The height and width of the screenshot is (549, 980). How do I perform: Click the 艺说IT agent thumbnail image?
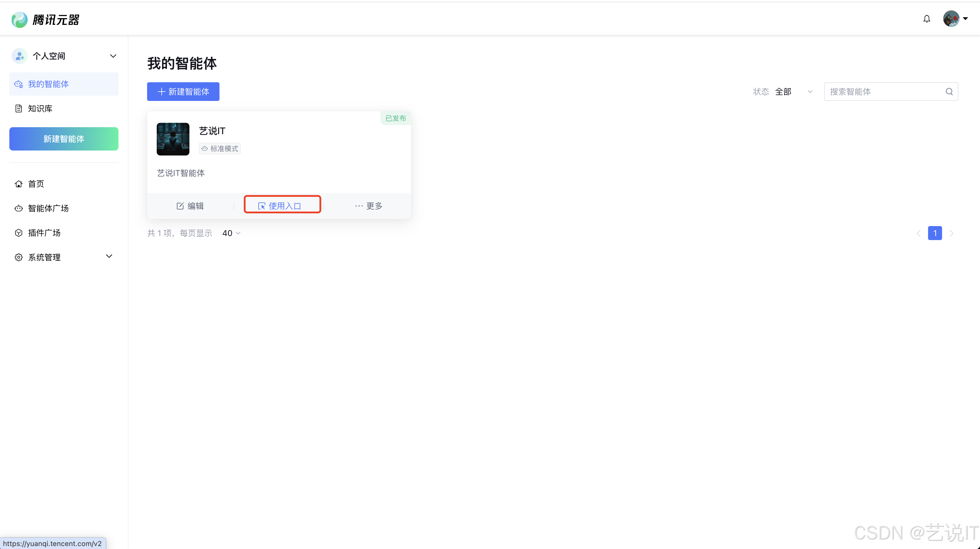point(173,139)
